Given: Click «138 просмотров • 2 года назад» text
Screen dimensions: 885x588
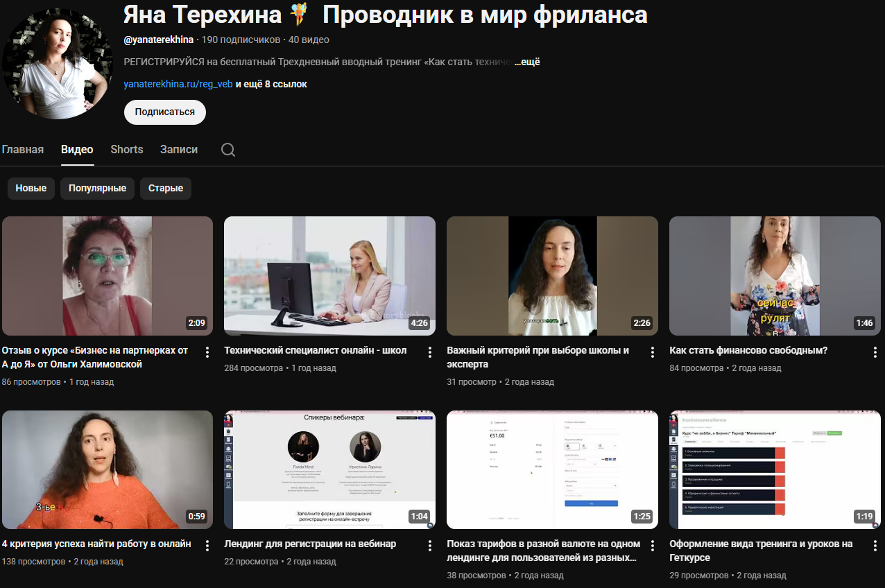Looking at the screenshot, I should (63, 562).
